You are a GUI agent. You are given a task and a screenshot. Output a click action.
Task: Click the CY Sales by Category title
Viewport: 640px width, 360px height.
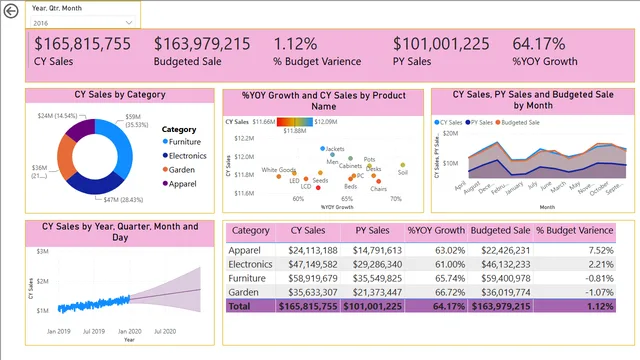click(x=120, y=94)
